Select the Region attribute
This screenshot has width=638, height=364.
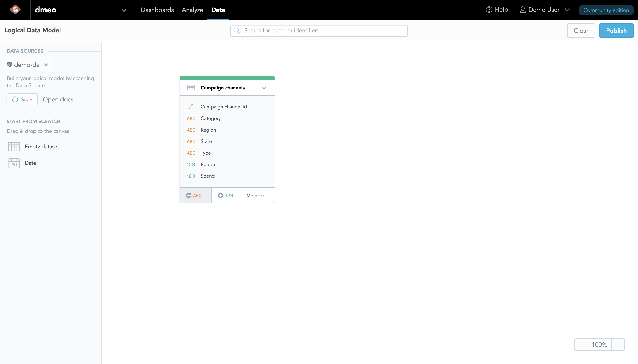coord(208,130)
